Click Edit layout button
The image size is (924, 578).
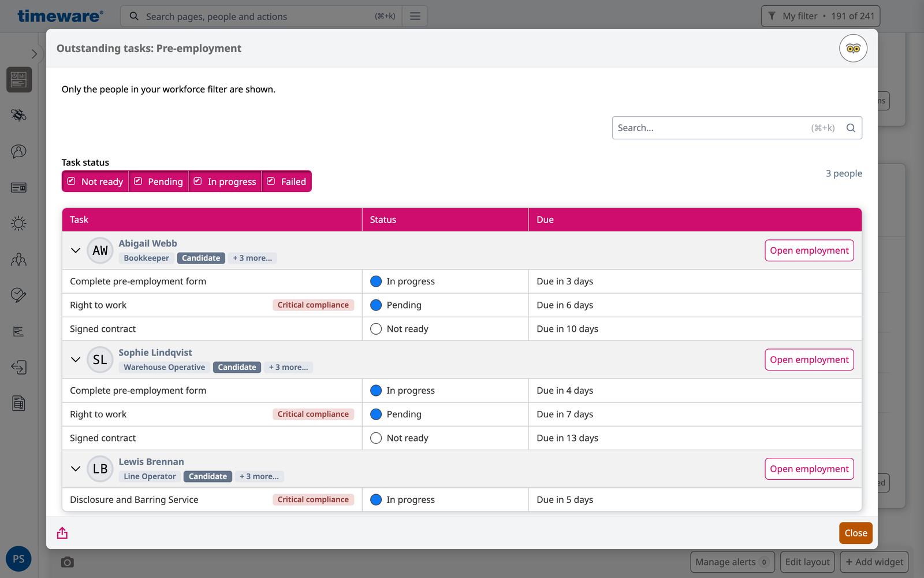point(807,562)
